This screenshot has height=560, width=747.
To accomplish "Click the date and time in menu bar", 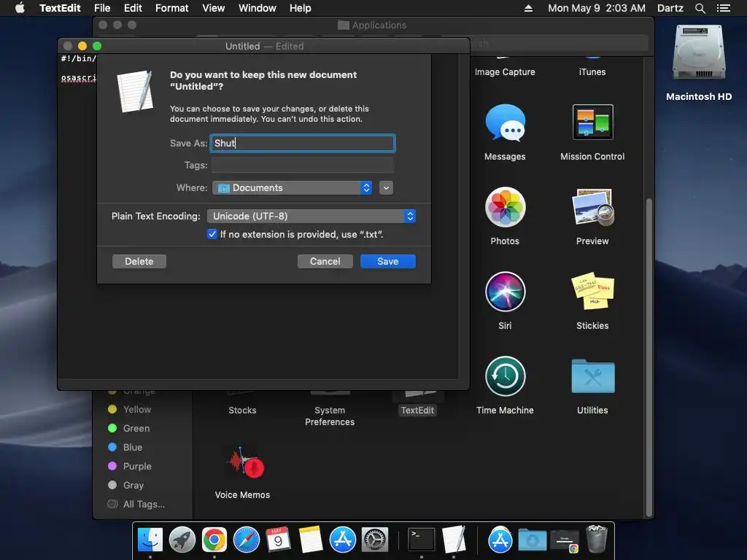I will tap(597, 8).
